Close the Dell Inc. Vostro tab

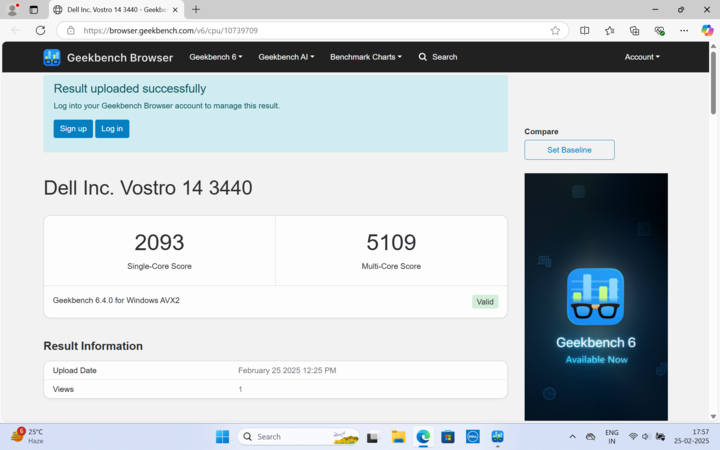[175, 9]
